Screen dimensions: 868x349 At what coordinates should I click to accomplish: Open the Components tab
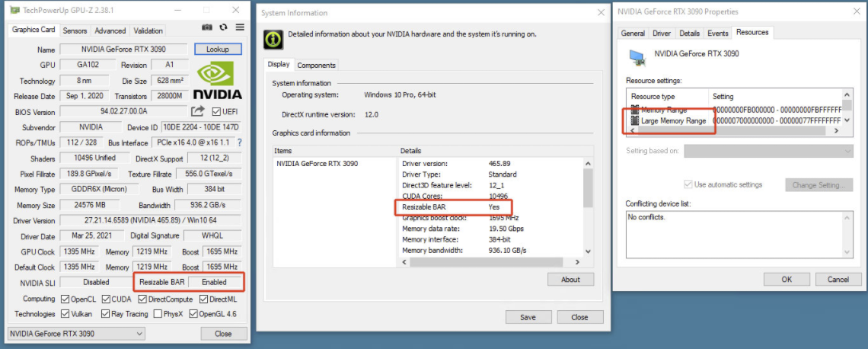tap(316, 66)
